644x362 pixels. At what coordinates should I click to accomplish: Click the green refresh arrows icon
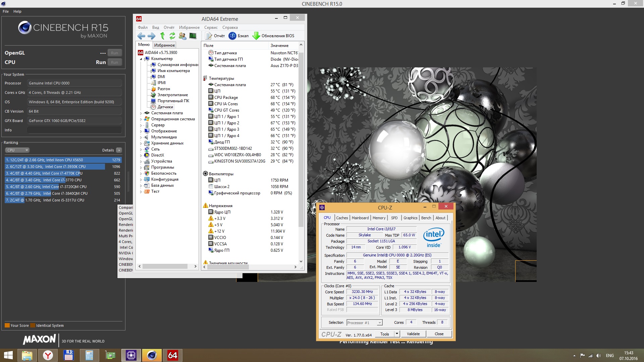[x=172, y=36]
